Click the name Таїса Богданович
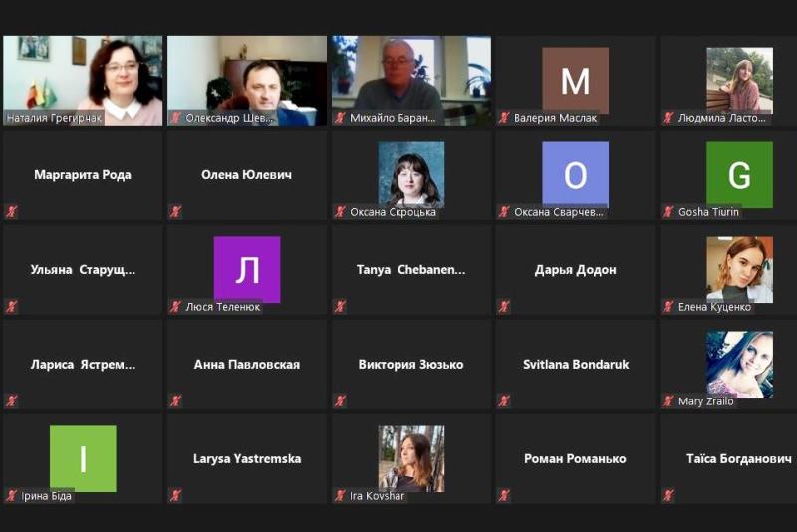This screenshot has height=532, width=797. (739, 459)
